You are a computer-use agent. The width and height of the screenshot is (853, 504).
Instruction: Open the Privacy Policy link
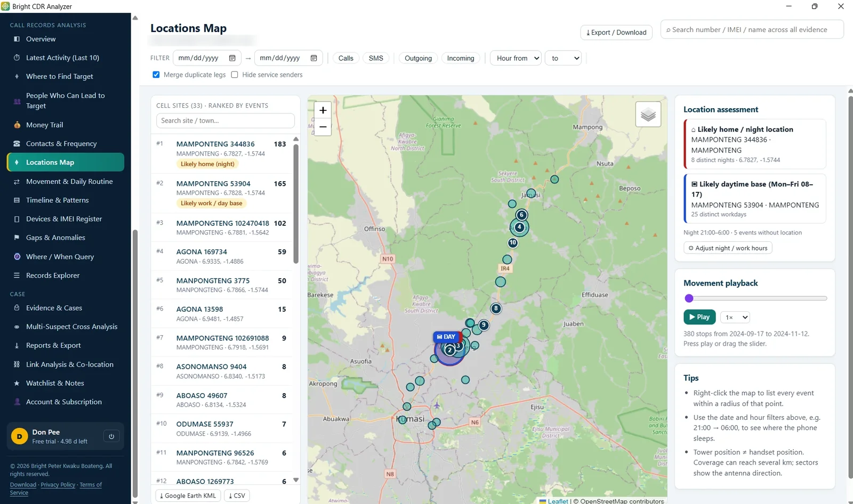(x=58, y=485)
